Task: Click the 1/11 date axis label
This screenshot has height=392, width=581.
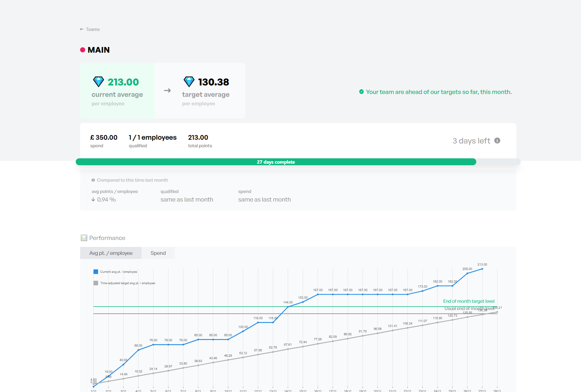Action: (93, 391)
